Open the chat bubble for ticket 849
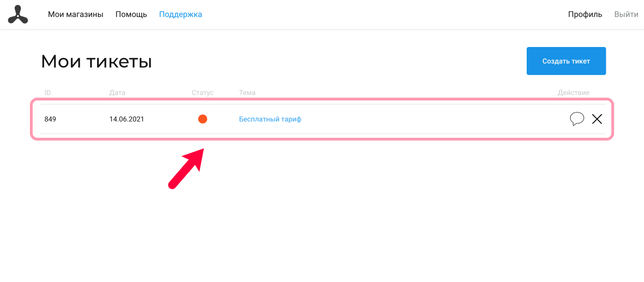Image resolution: width=644 pixels, height=282 pixels. pyautogui.click(x=577, y=119)
